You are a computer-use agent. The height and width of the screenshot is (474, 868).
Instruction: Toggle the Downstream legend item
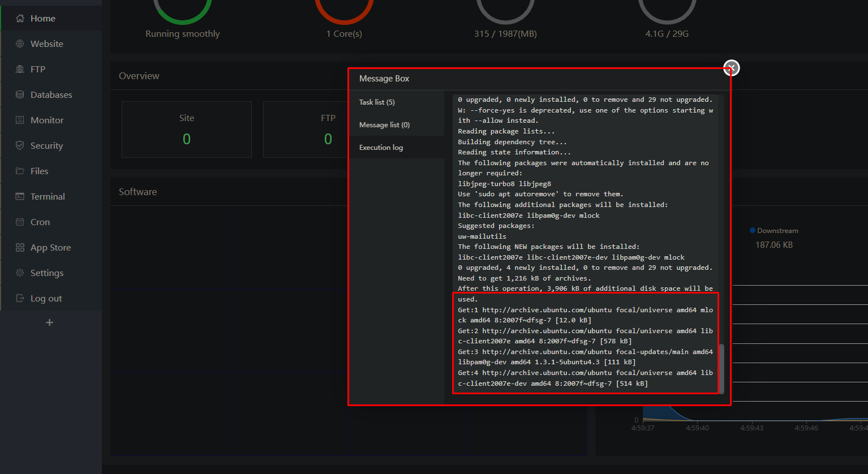click(774, 231)
